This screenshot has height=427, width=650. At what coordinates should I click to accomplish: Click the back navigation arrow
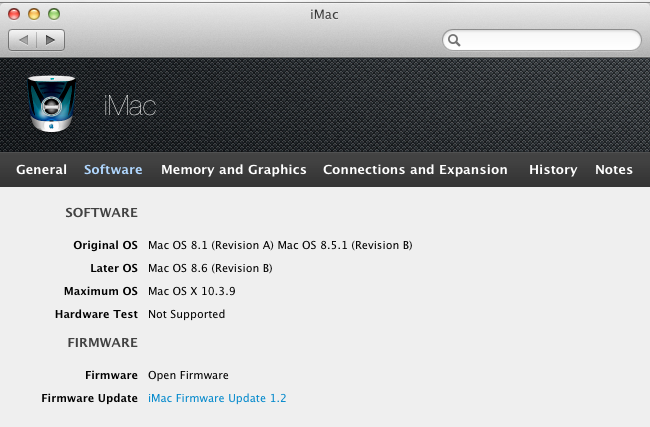[x=23, y=40]
